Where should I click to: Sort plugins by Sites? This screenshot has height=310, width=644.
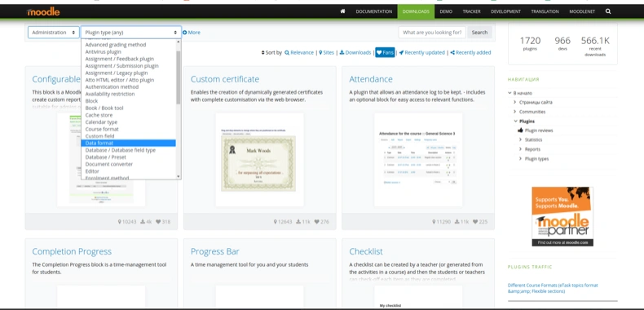327,53
